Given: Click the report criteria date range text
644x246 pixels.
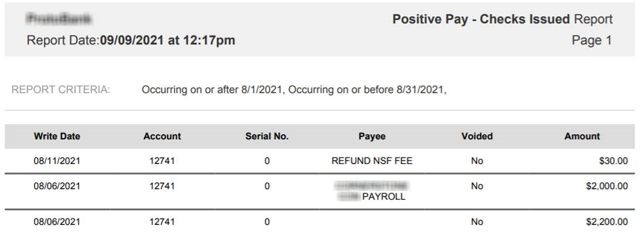Looking at the screenshot, I should tap(294, 90).
